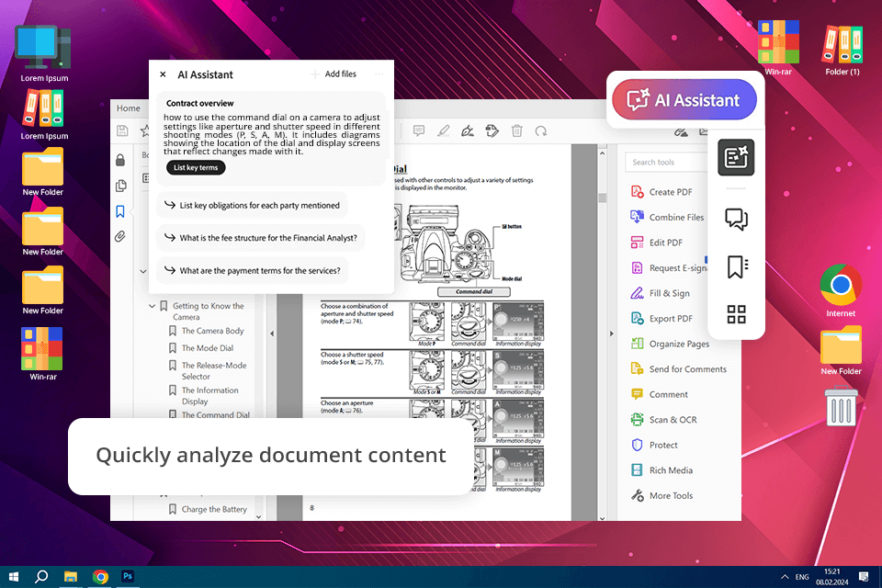882x588 pixels.
Task: Click the stamp tool icon
Action: coord(492,131)
